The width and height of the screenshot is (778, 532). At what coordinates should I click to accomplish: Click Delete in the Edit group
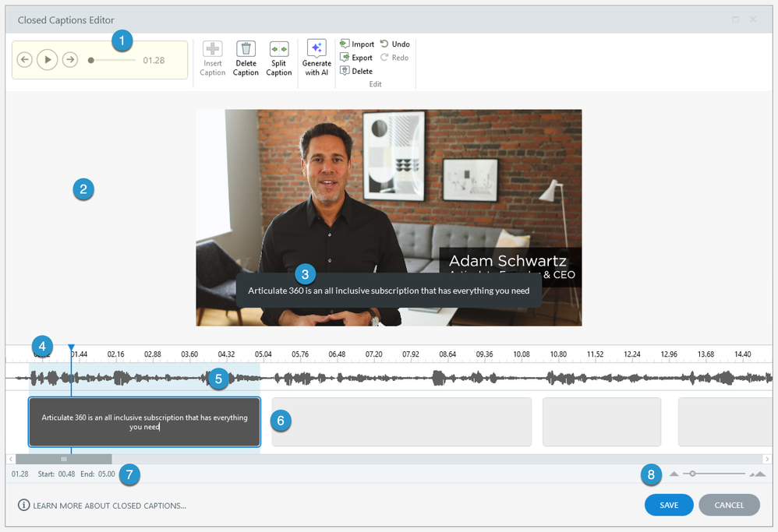[356, 71]
